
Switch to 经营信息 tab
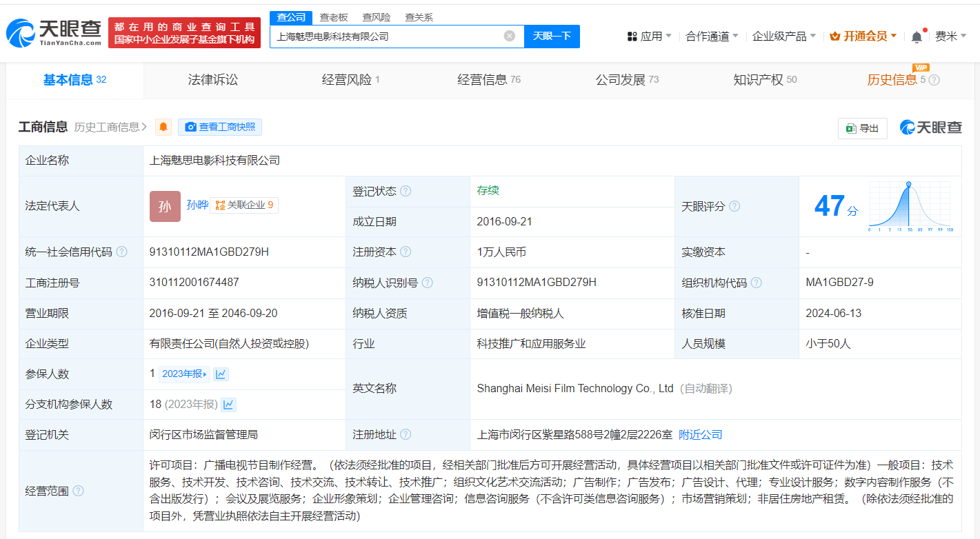point(489,80)
